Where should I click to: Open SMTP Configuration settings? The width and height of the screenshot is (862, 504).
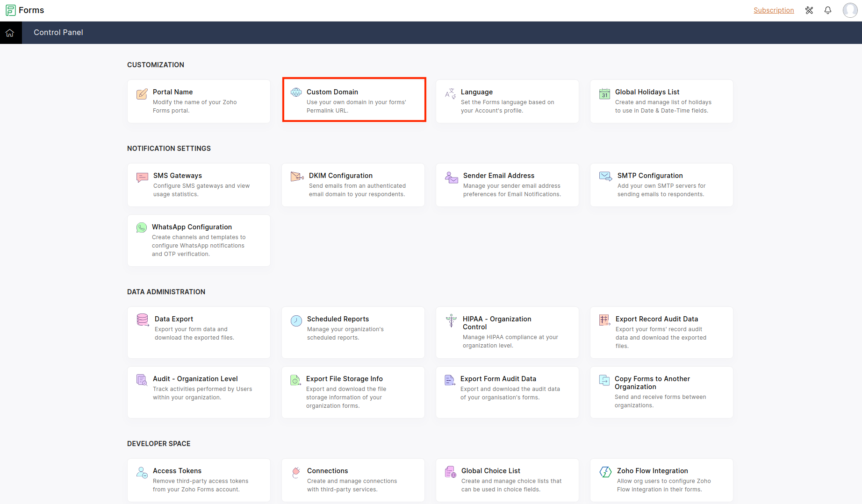click(x=661, y=185)
